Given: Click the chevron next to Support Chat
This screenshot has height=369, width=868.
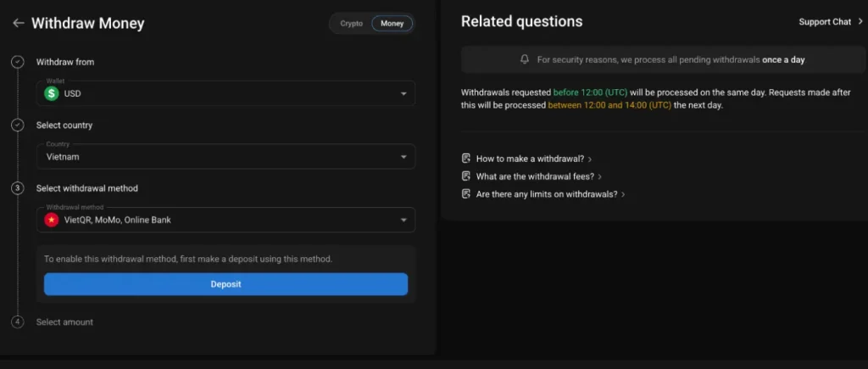Looking at the screenshot, I should point(860,21).
